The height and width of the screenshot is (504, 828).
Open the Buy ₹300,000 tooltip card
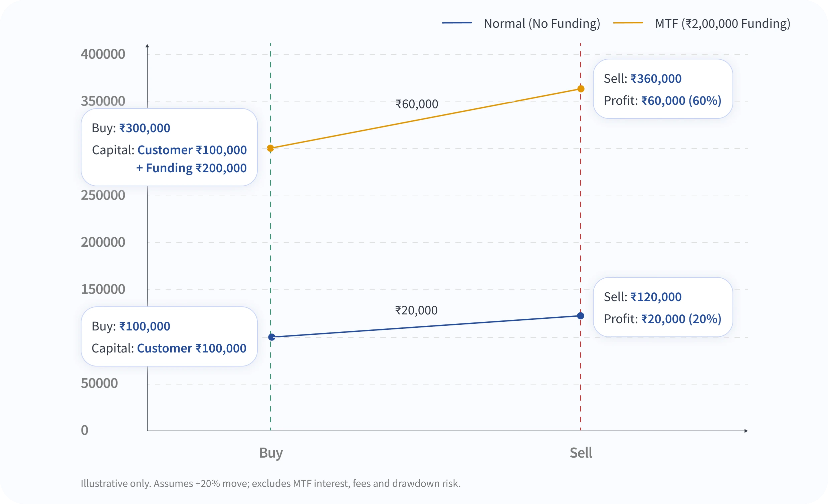pyautogui.click(x=169, y=147)
